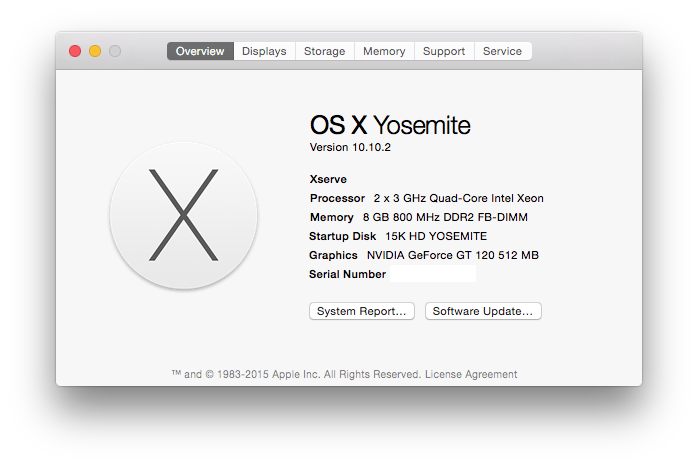Image resolution: width=698 pixels, height=466 pixels.
Task: Open the Storage tab
Action: (325, 51)
